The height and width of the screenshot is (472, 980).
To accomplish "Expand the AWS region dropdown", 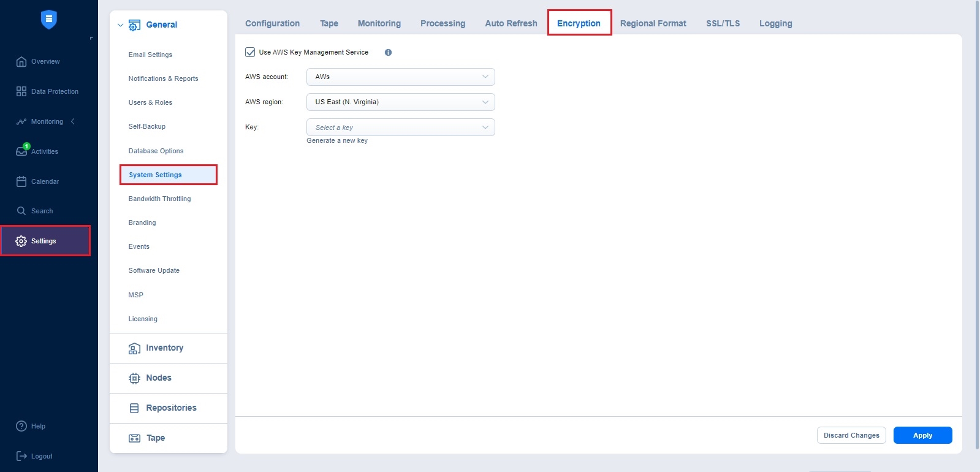I will tap(400, 102).
